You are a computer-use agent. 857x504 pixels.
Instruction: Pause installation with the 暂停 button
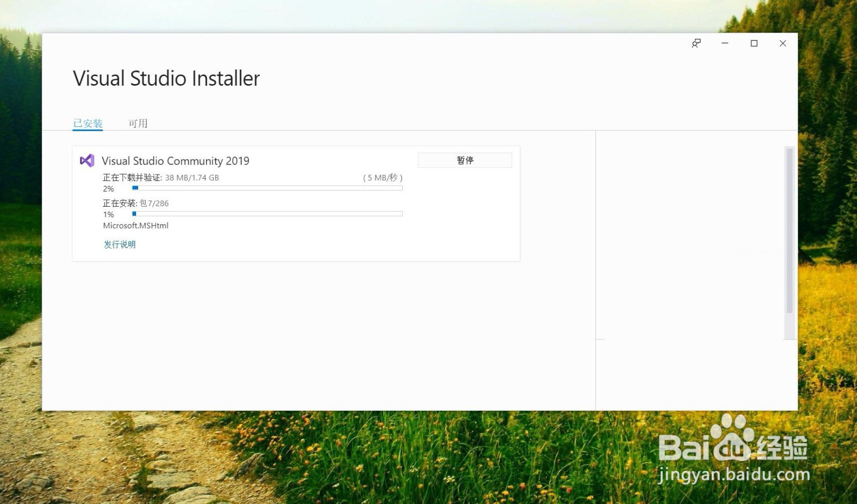[465, 160]
